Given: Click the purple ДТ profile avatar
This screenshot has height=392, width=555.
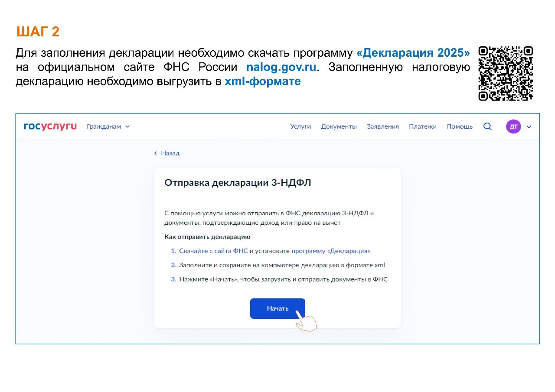Looking at the screenshot, I should (x=513, y=126).
